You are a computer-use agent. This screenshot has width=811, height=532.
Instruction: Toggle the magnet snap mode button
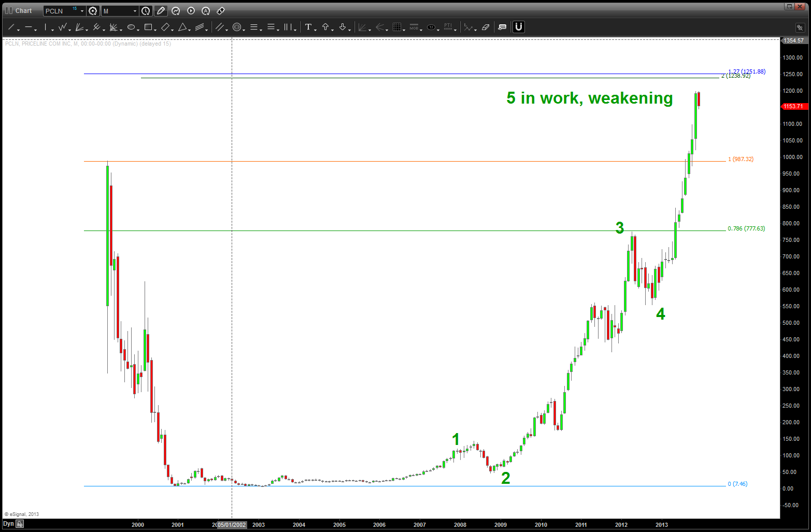519,27
